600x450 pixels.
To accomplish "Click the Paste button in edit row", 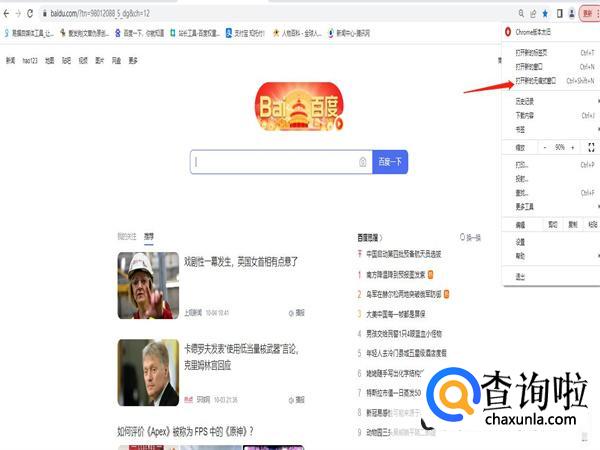I will coord(592,225).
